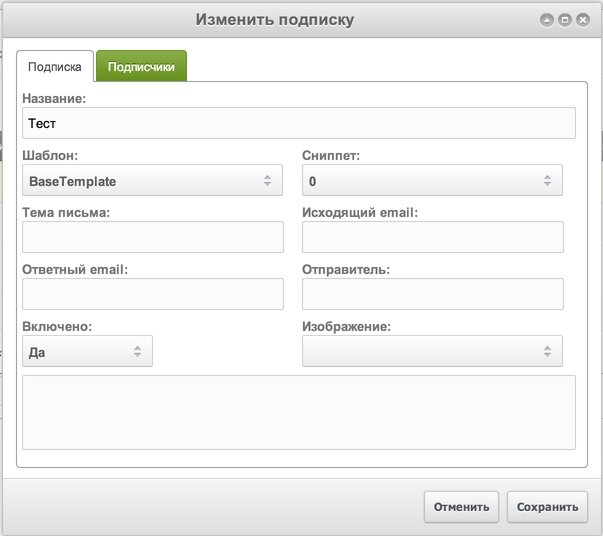Click the Сохранить button
The height and width of the screenshot is (536, 603).
(547, 507)
